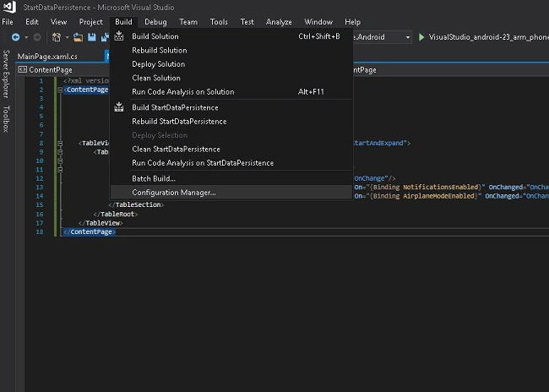Collapse the outlining node on line 11
Screen dimensions: 549x392
[x=60, y=170]
